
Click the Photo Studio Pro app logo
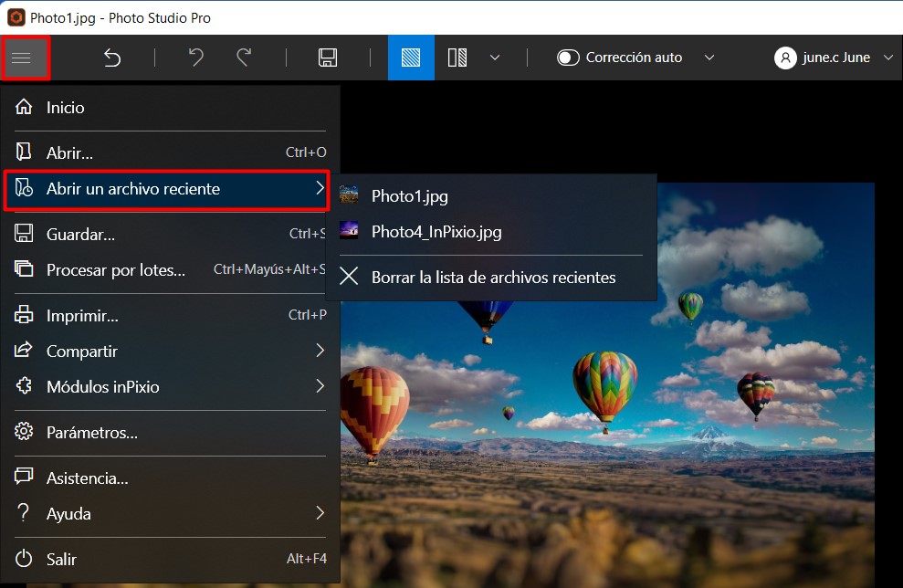pyautogui.click(x=16, y=18)
